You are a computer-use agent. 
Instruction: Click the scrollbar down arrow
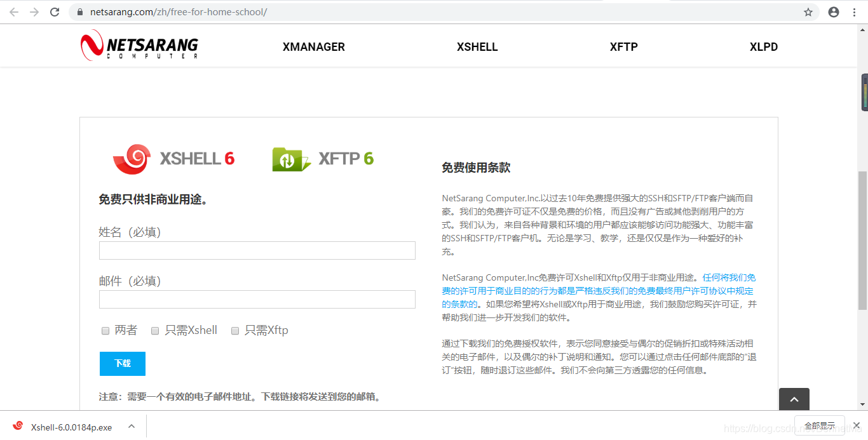click(862, 404)
